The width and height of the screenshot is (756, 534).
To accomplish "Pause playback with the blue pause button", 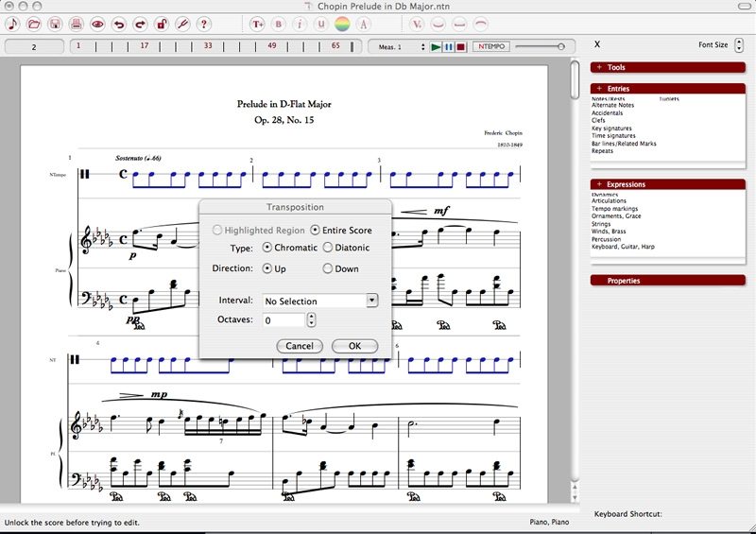I will 448,47.
